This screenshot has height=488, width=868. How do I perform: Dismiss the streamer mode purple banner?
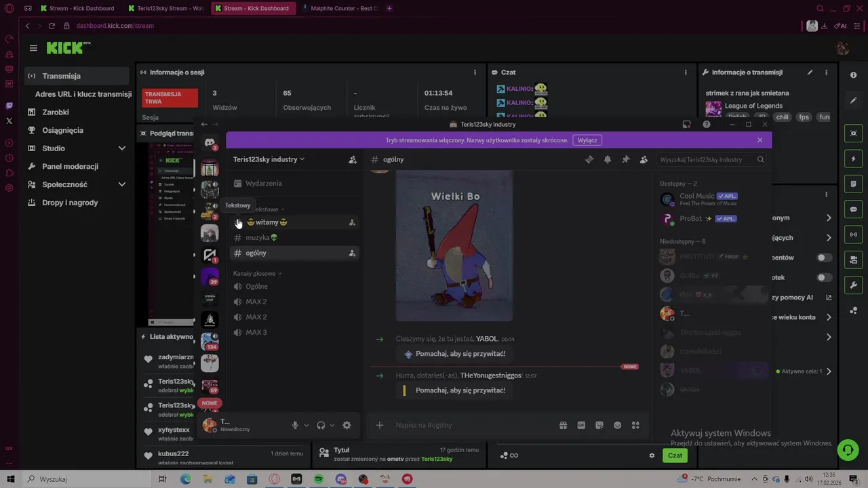point(759,140)
